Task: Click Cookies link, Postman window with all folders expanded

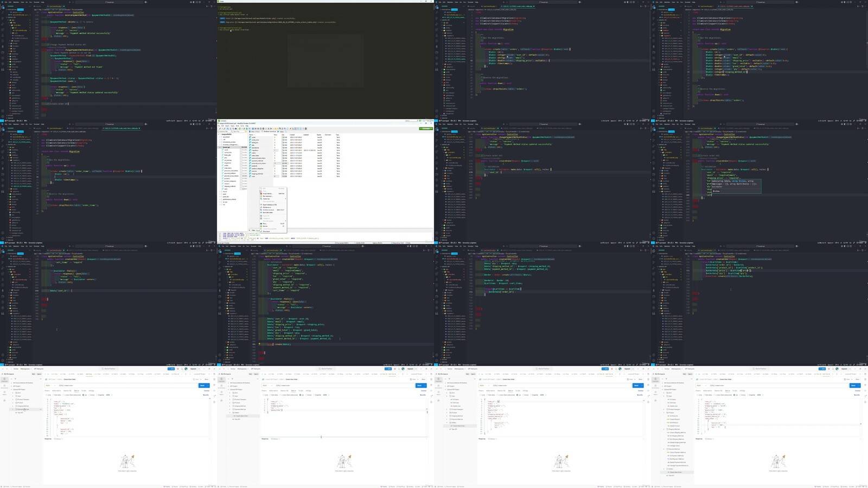Action: pos(858,390)
